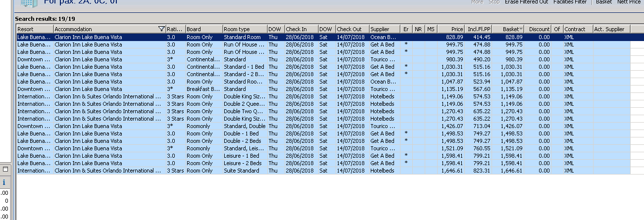
Task: Click the Basket toolbar button
Action: pos(603,2)
